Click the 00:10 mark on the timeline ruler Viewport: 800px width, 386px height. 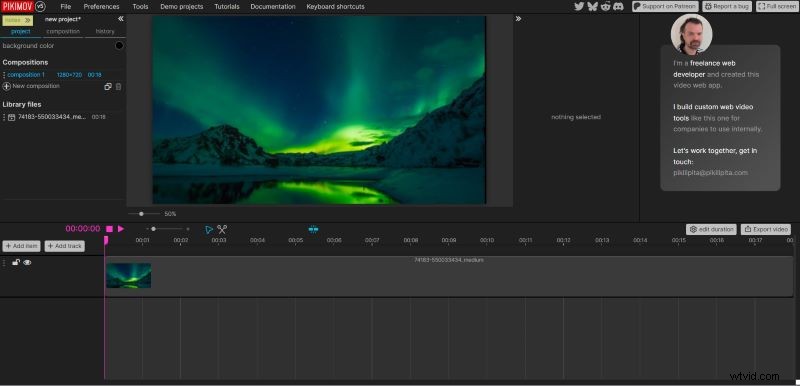(487, 240)
